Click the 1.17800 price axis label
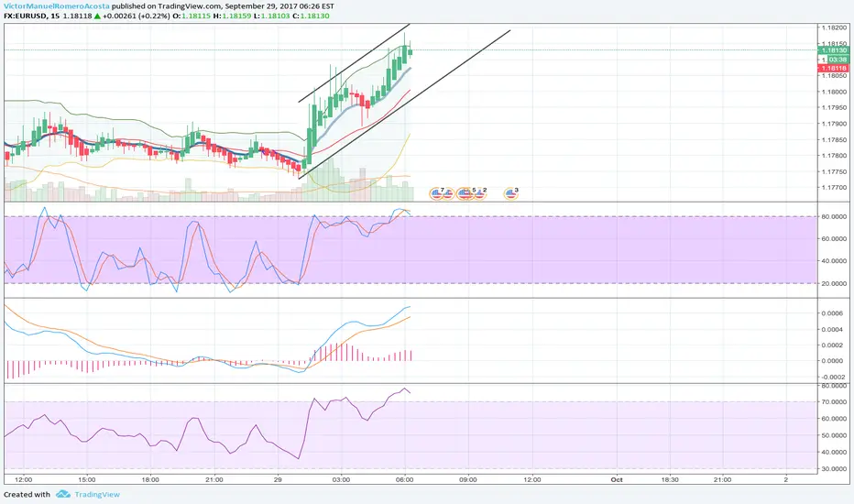The image size is (854, 504). point(834,155)
